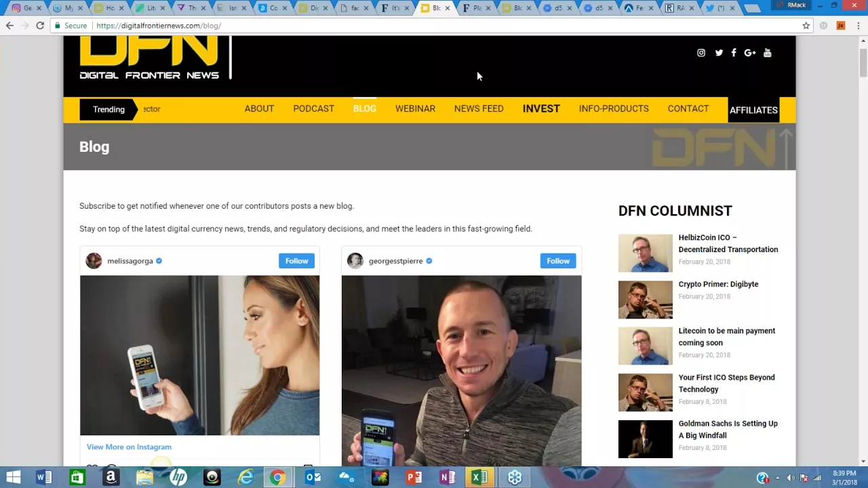This screenshot has width=868, height=488.
Task: Open Goldman Sachs Windfall article
Action: pyautogui.click(x=728, y=430)
